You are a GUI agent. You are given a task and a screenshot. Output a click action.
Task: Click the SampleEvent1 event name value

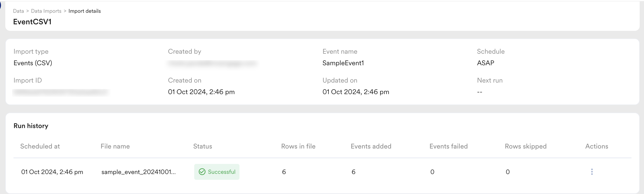click(343, 63)
